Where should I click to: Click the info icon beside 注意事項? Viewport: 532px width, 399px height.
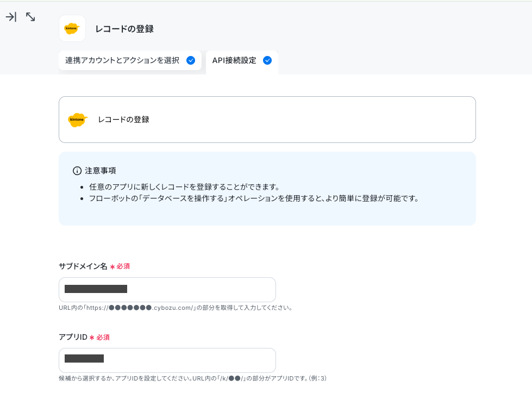(77, 171)
